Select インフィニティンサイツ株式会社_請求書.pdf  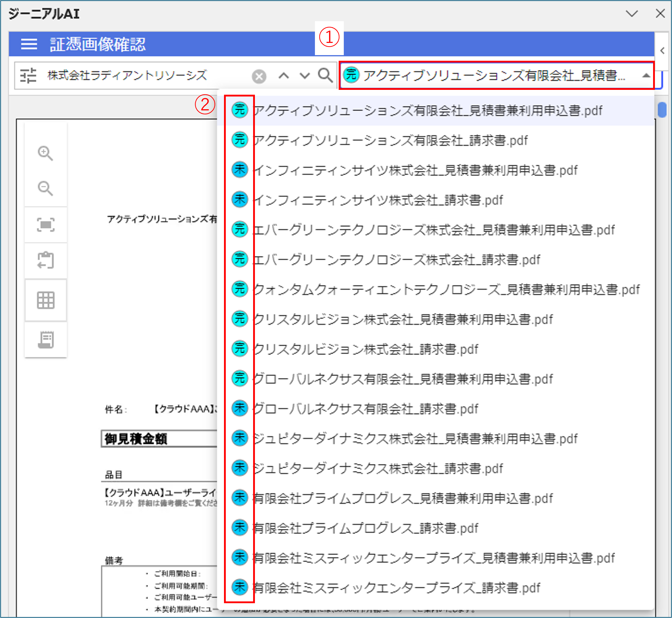[378, 200]
